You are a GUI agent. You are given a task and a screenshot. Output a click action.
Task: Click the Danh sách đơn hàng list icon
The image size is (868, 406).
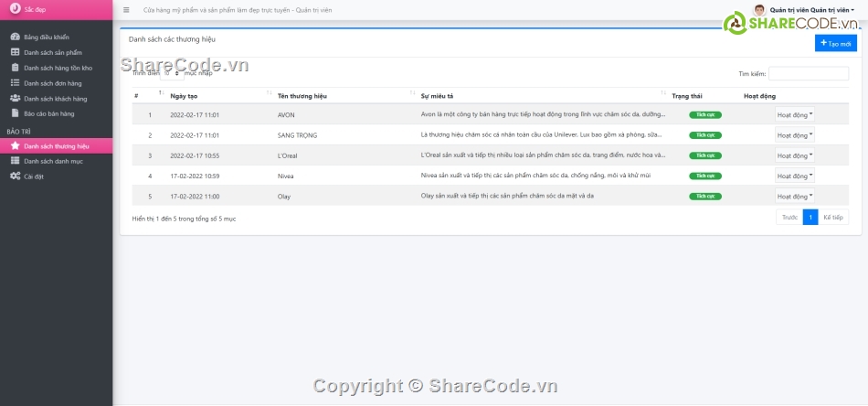(x=16, y=83)
